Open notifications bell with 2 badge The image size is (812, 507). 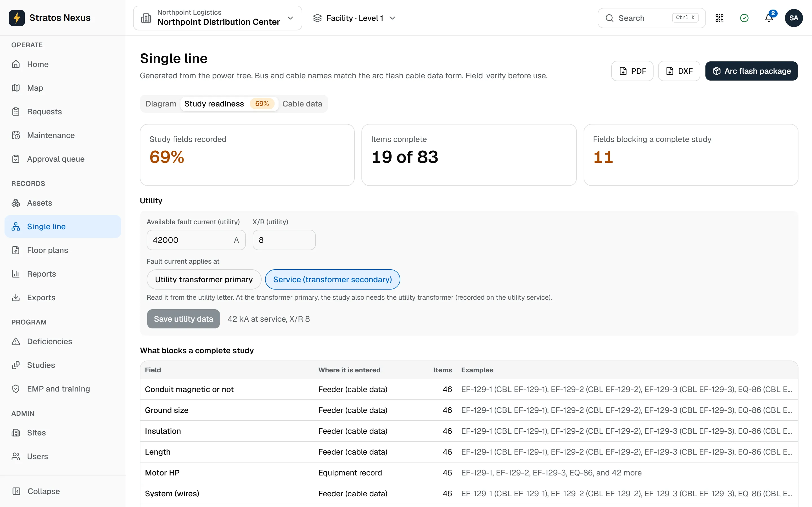pos(769,18)
